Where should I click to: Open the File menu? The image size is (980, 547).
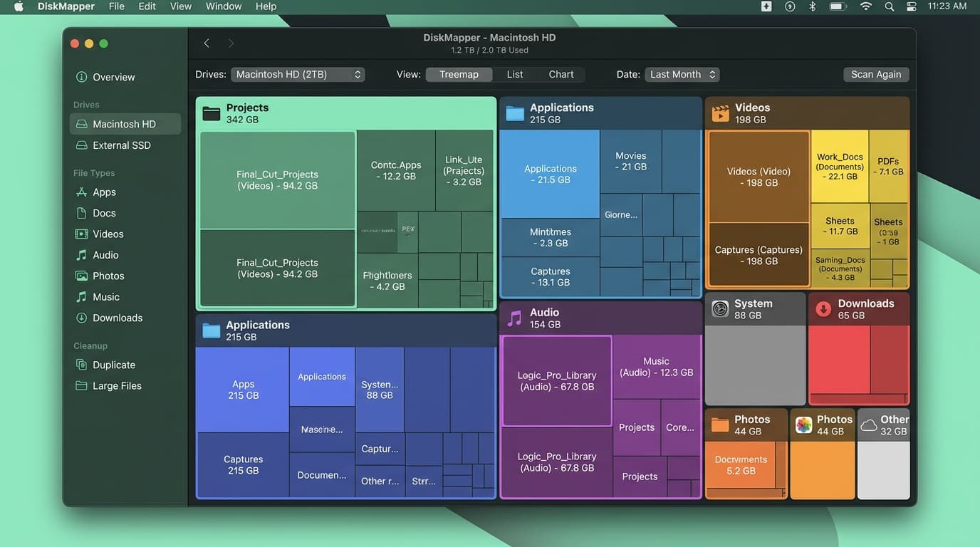point(117,6)
